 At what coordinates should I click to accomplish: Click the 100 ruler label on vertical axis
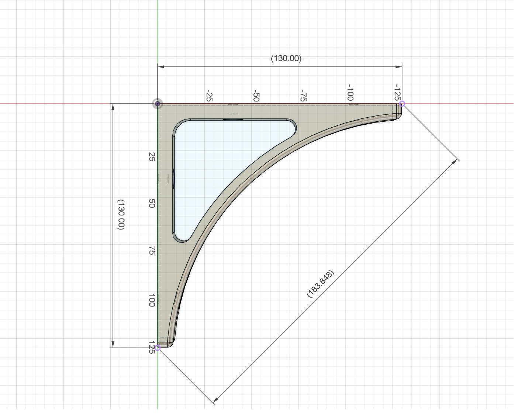152,300
